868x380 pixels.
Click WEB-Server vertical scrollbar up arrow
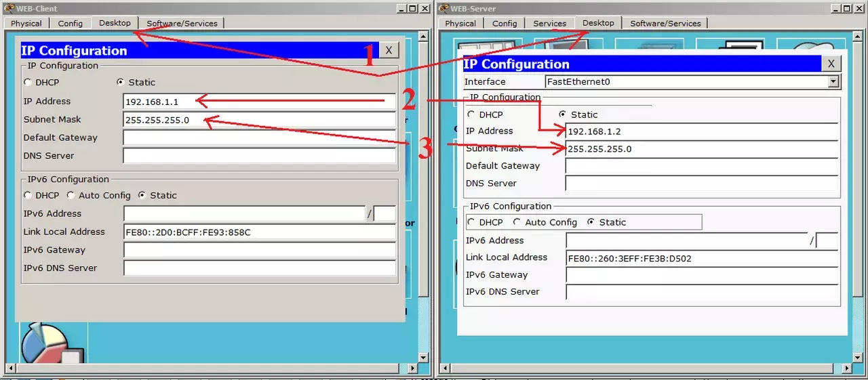point(857,38)
